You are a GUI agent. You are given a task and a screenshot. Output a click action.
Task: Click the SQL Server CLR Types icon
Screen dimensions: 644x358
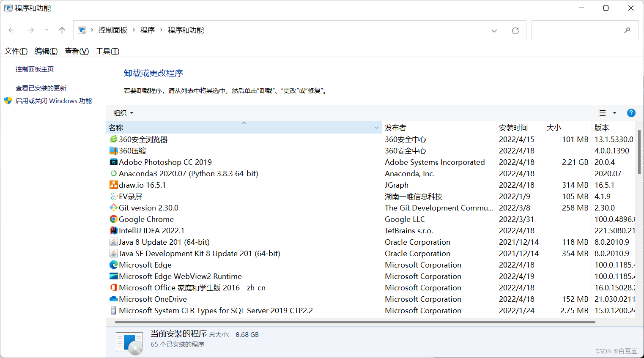coord(113,311)
